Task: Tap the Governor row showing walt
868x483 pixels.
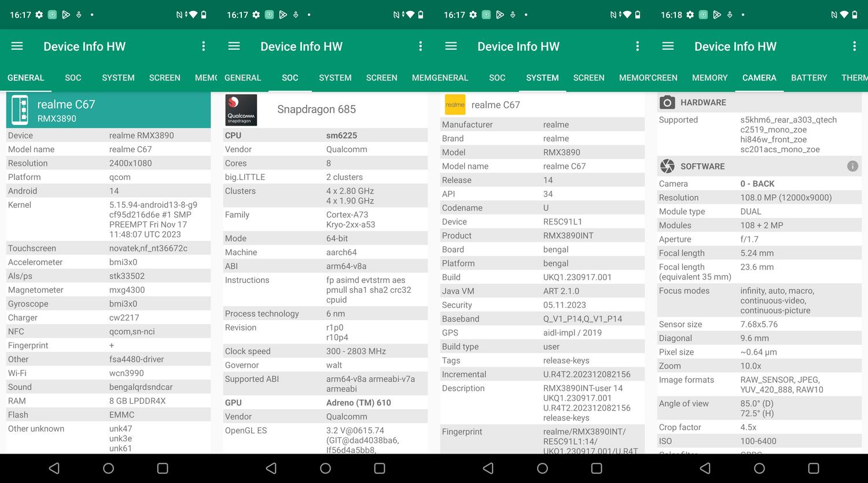Action: (x=325, y=365)
